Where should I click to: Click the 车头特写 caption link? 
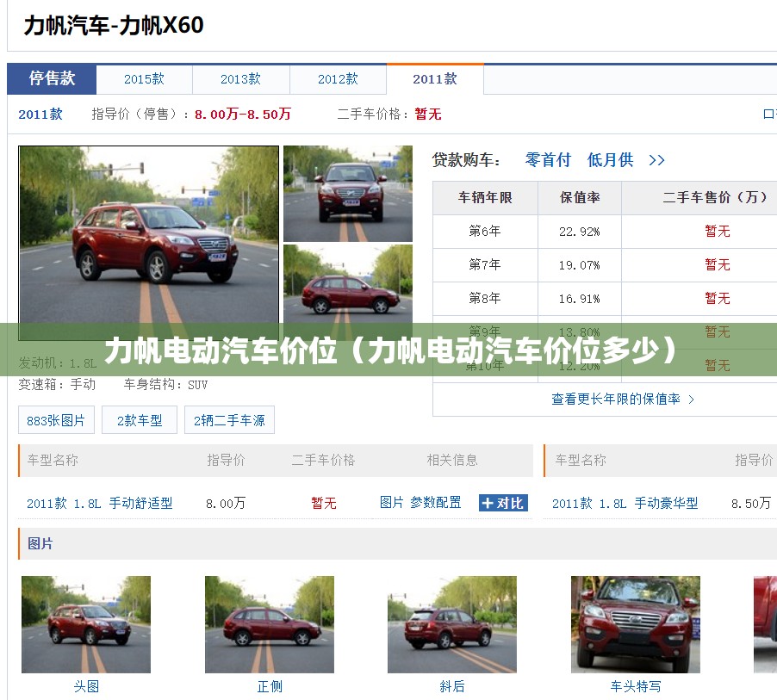[635, 686]
